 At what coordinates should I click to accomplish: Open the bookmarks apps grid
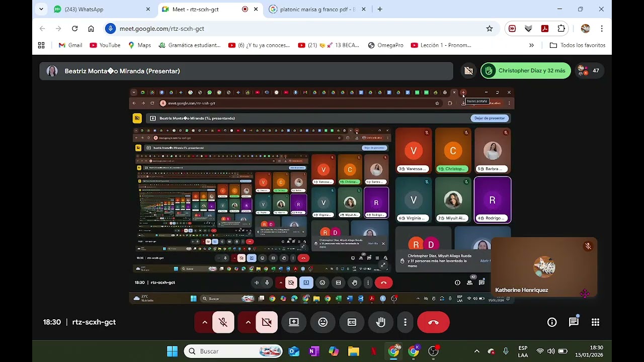click(x=41, y=45)
